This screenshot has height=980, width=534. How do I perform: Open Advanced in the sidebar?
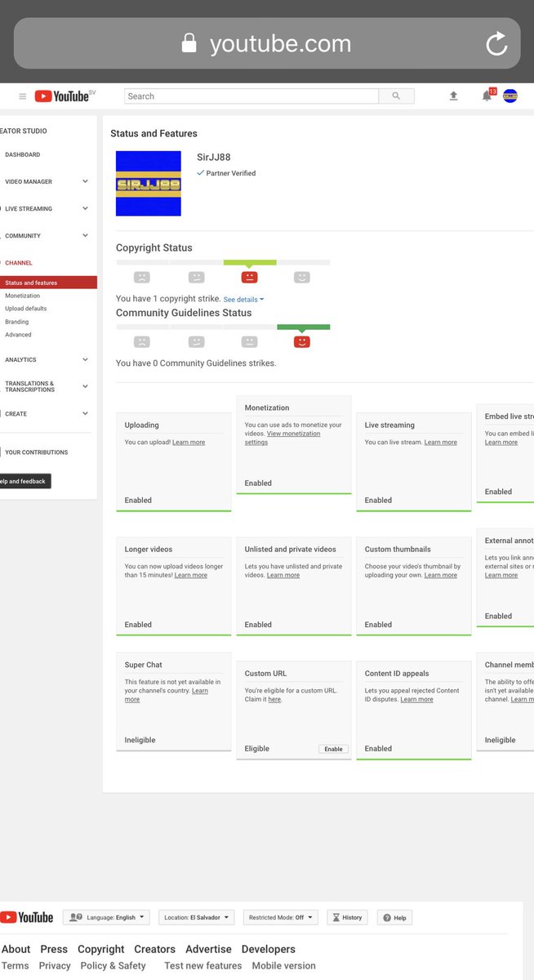(x=18, y=335)
